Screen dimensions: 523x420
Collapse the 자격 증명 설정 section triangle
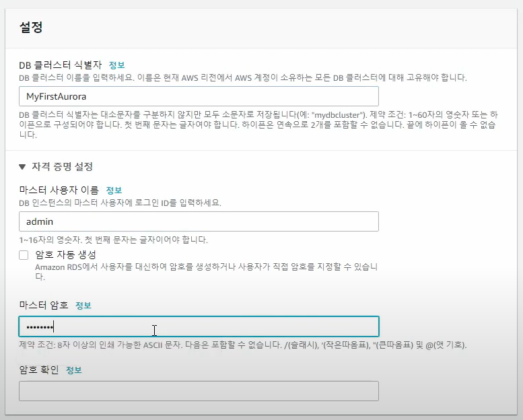(22, 166)
